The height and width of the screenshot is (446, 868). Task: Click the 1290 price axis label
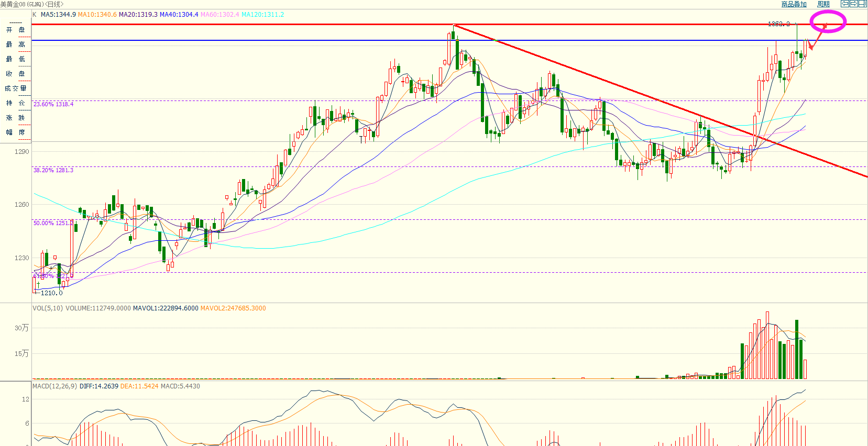coord(22,152)
